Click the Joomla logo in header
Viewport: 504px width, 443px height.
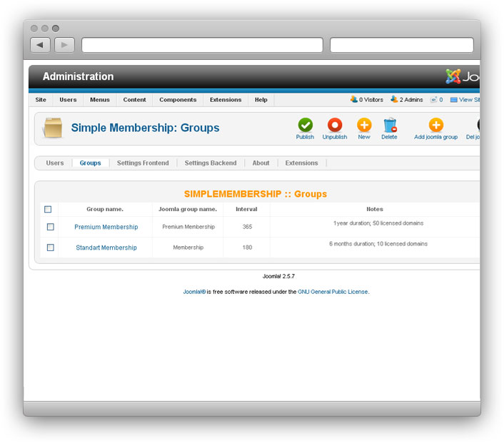click(462, 76)
